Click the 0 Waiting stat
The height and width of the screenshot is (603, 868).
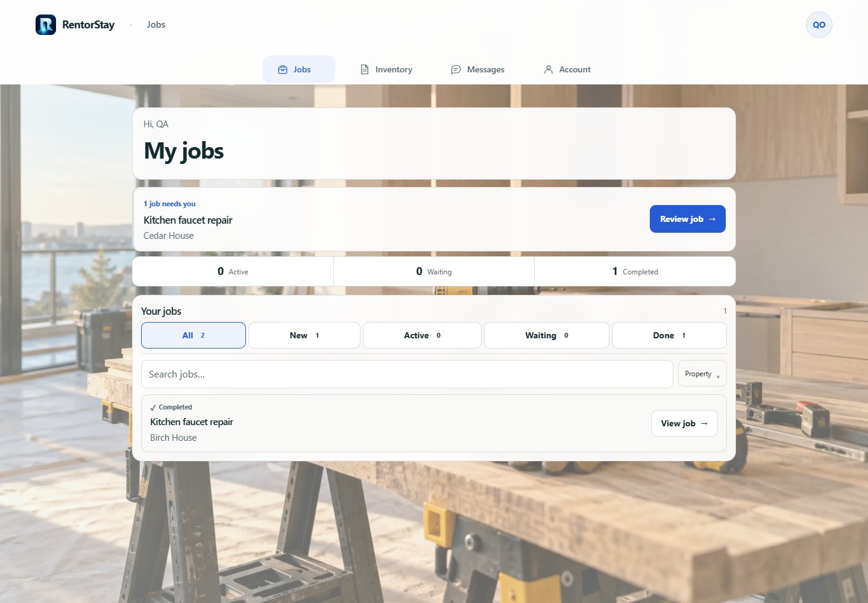coord(434,271)
